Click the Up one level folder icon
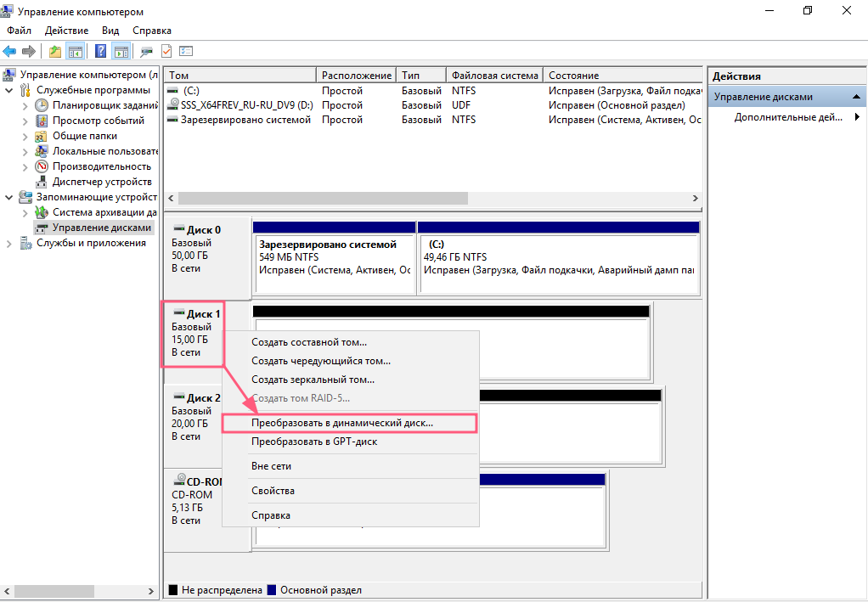868x602 pixels. 55,51
